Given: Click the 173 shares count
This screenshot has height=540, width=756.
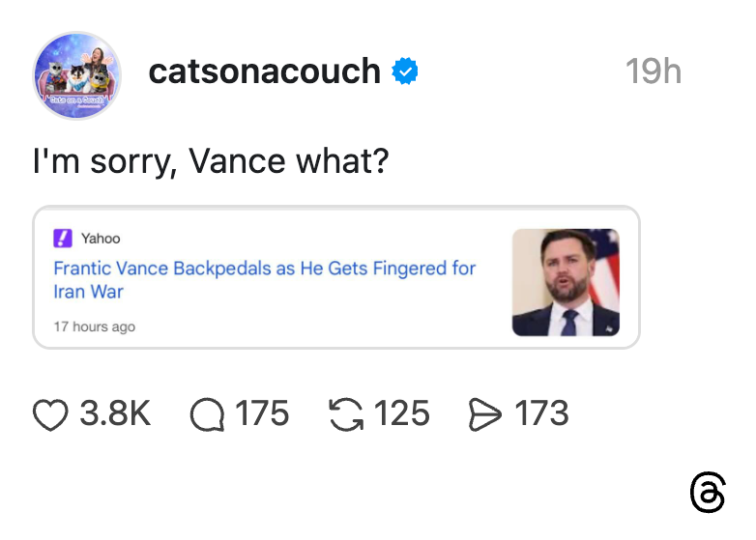Looking at the screenshot, I should pos(541,414).
